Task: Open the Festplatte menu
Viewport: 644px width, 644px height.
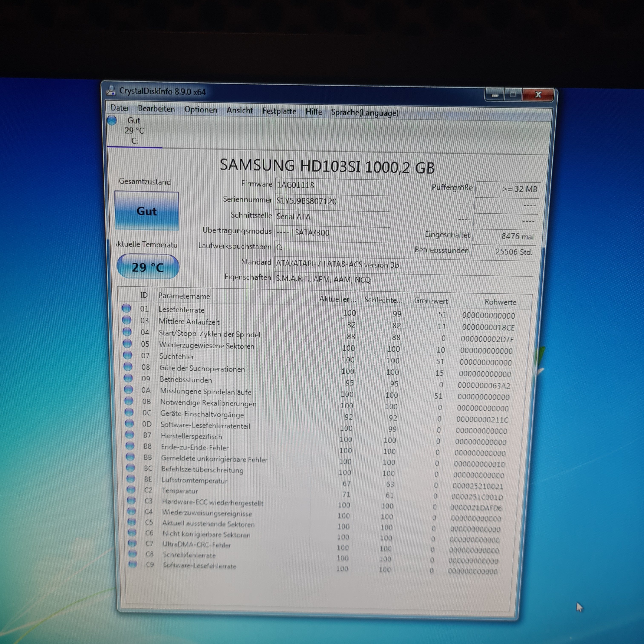Action: 279,111
